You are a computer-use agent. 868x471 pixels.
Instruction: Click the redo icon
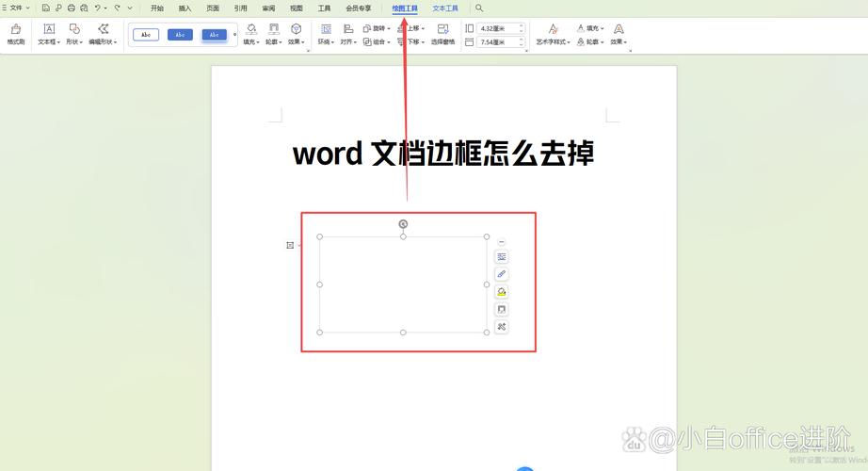click(x=118, y=8)
